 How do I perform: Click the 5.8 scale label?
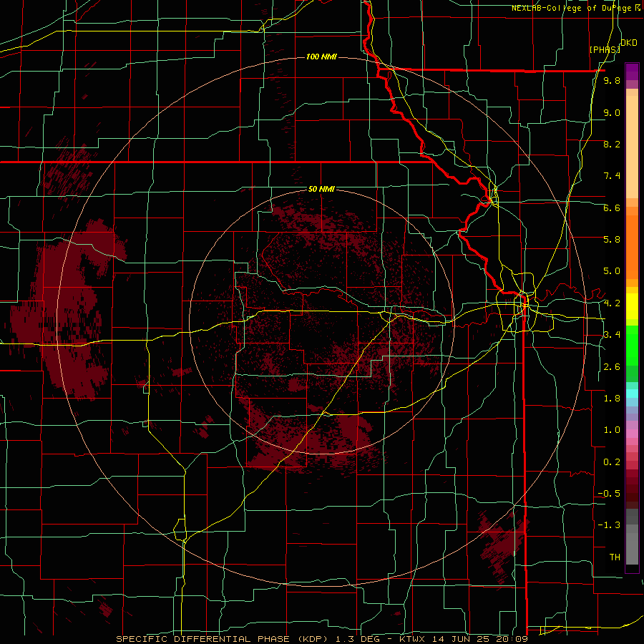tap(612, 240)
